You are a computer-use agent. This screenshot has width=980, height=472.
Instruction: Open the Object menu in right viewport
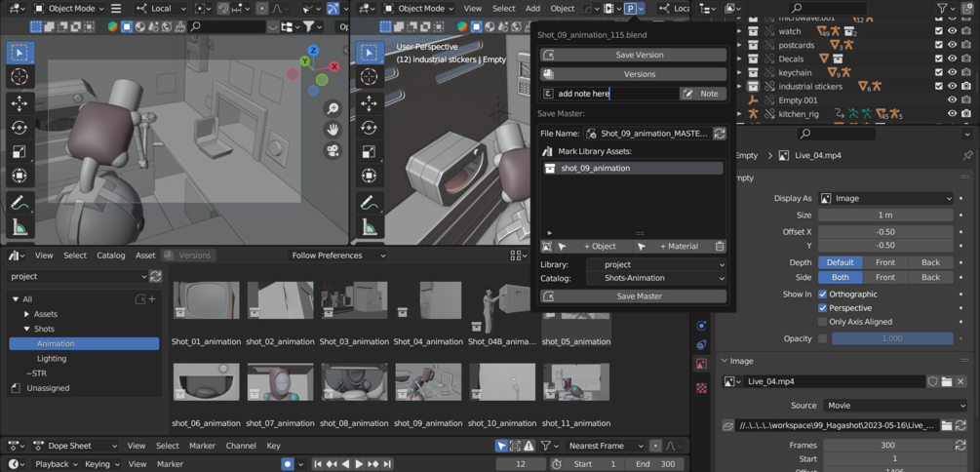562,9
